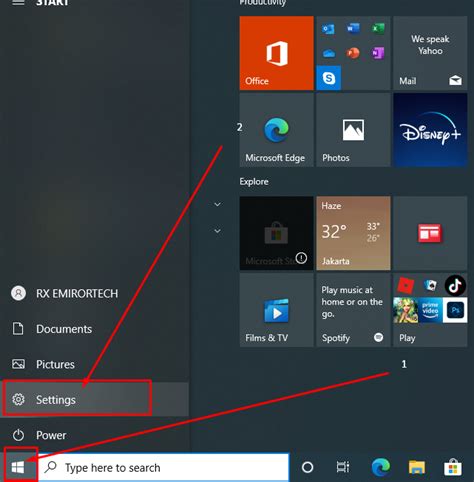This screenshot has height=482, width=474.
Task: Open the Jakarta weather tile
Action: pos(353,233)
